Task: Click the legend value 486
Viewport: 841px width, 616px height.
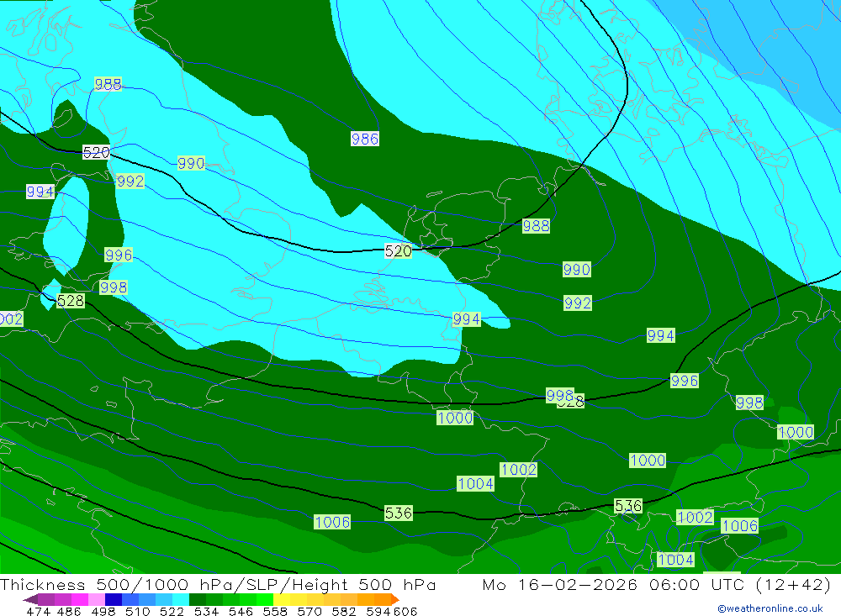Action: (x=69, y=611)
